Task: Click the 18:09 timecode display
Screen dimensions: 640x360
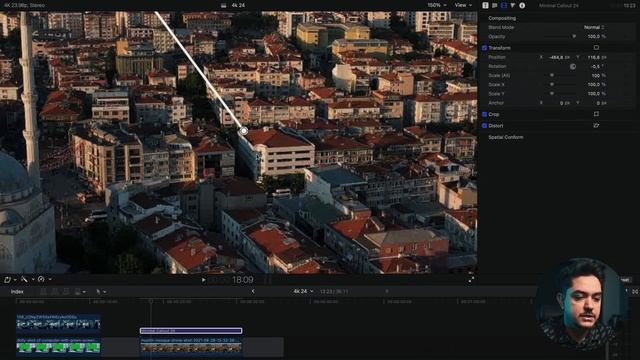Action: (x=243, y=280)
